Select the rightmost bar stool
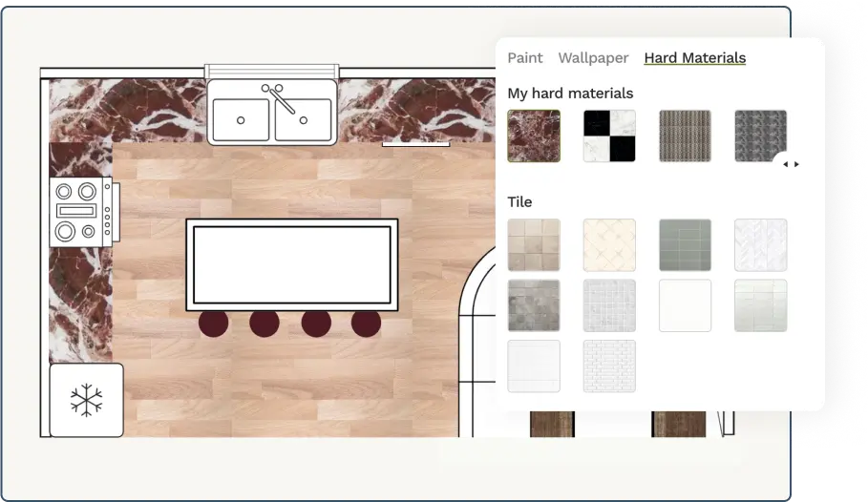 (366, 323)
